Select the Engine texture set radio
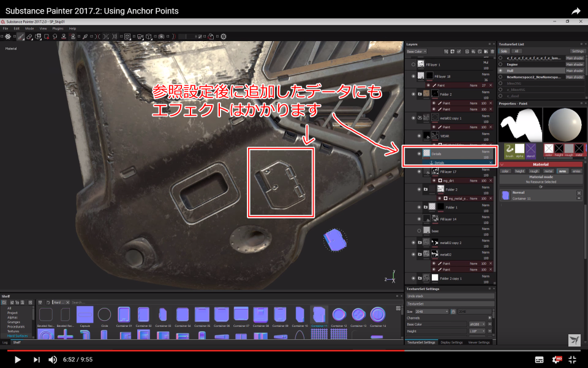Viewport: 588px width, 368px height. point(500,64)
